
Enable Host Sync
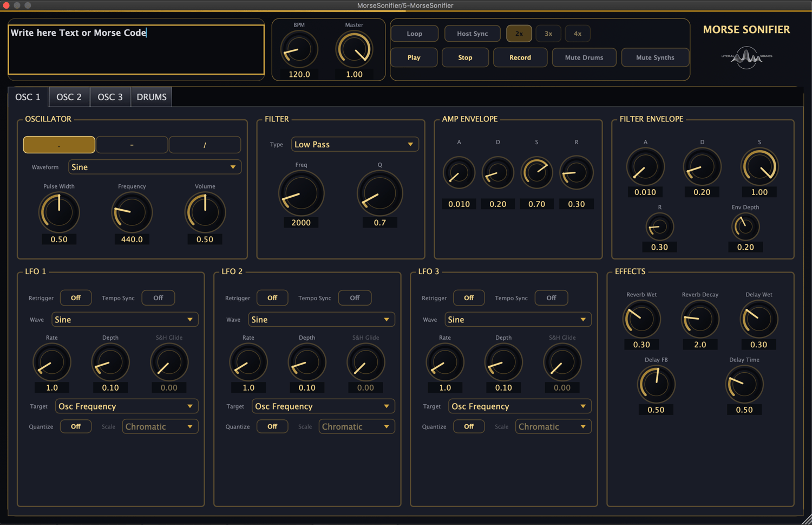tap(472, 34)
